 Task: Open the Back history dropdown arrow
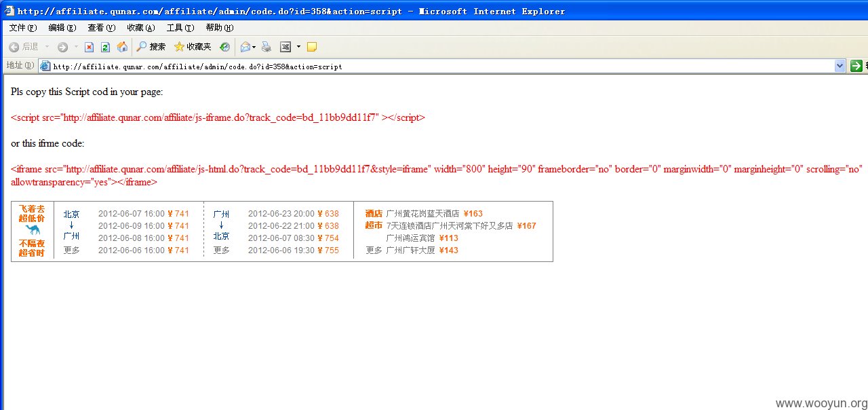pyautogui.click(x=47, y=47)
